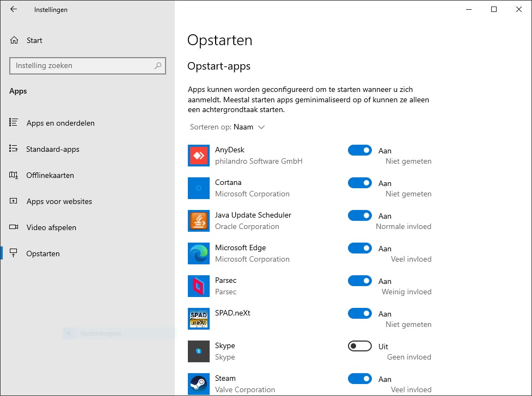Go to Start home page

click(34, 40)
